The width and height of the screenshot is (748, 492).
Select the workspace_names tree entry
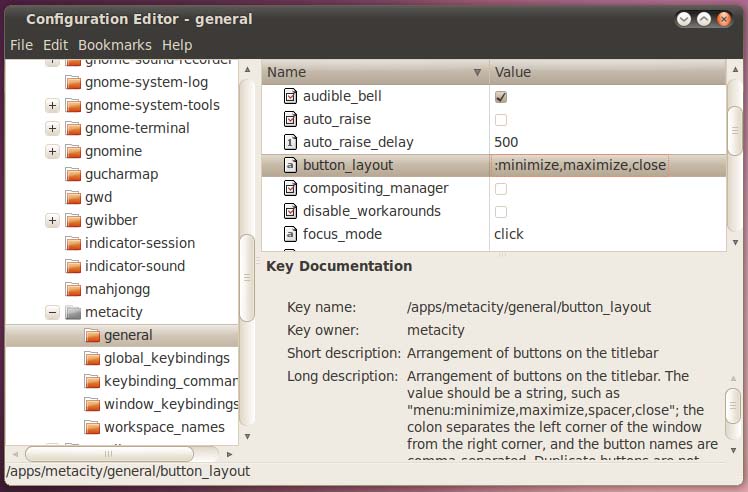point(165,427)
